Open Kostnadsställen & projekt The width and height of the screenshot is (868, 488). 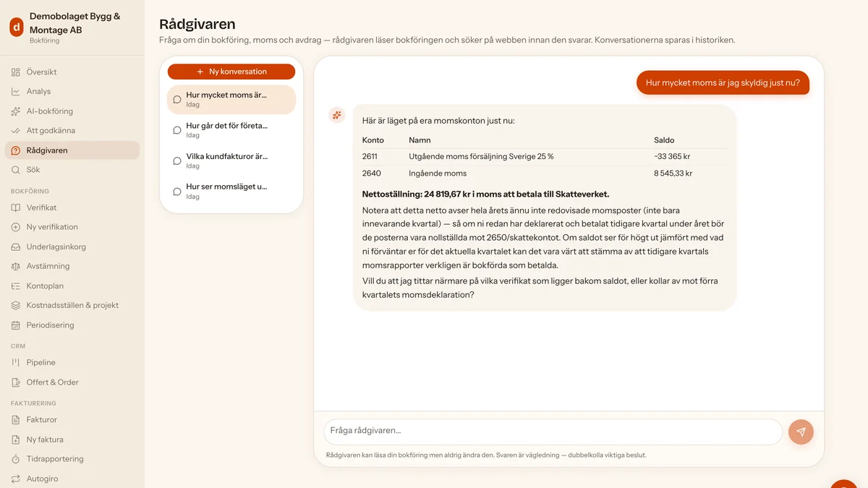(x=72, y=305)
